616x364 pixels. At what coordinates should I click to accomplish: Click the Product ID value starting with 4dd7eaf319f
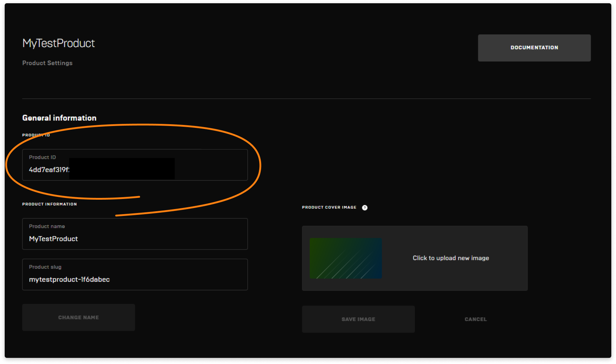click(x=49, y=170)
